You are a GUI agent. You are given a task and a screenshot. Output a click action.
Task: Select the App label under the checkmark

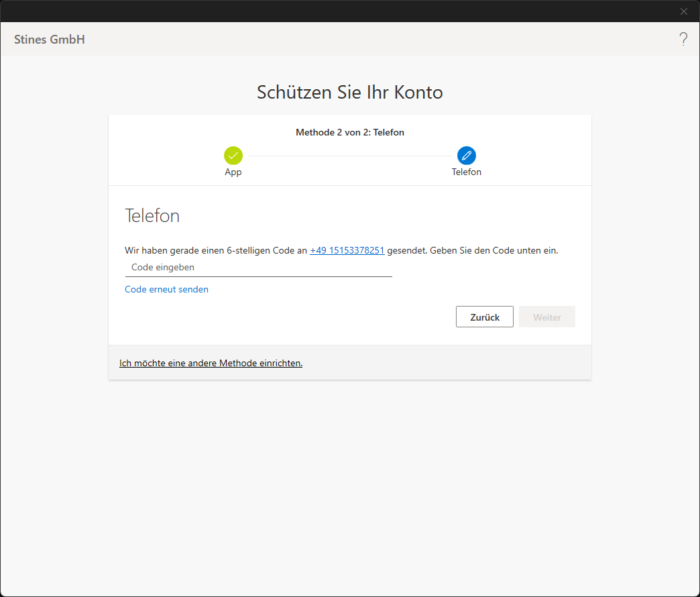(x=233, y=172)
